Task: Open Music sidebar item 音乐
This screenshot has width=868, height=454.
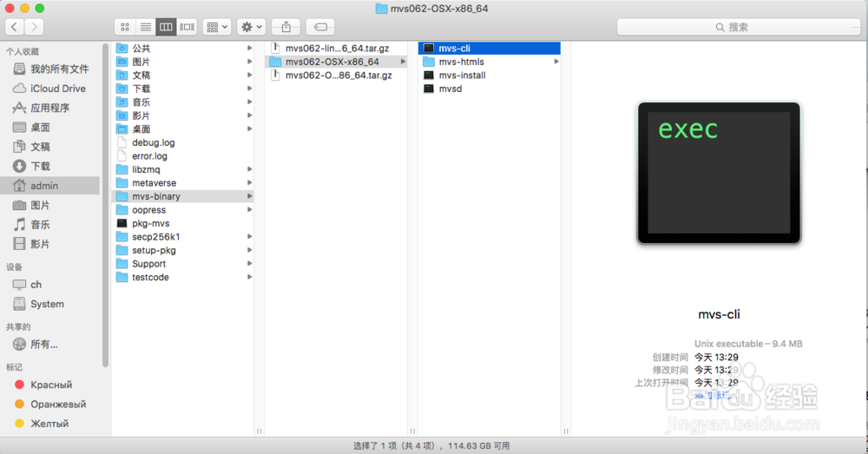Action: [50, 224]
